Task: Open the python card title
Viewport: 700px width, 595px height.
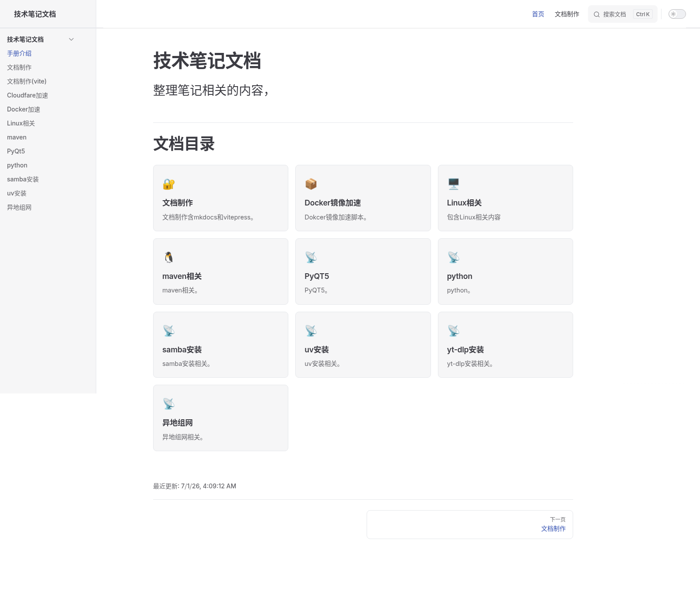Action: pos(460,276)
